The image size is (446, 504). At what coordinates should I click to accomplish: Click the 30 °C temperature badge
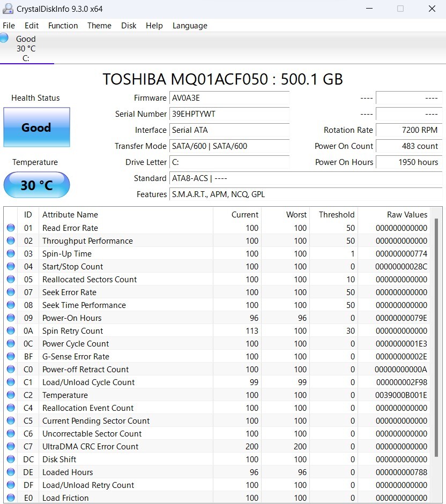click(36, 185)
